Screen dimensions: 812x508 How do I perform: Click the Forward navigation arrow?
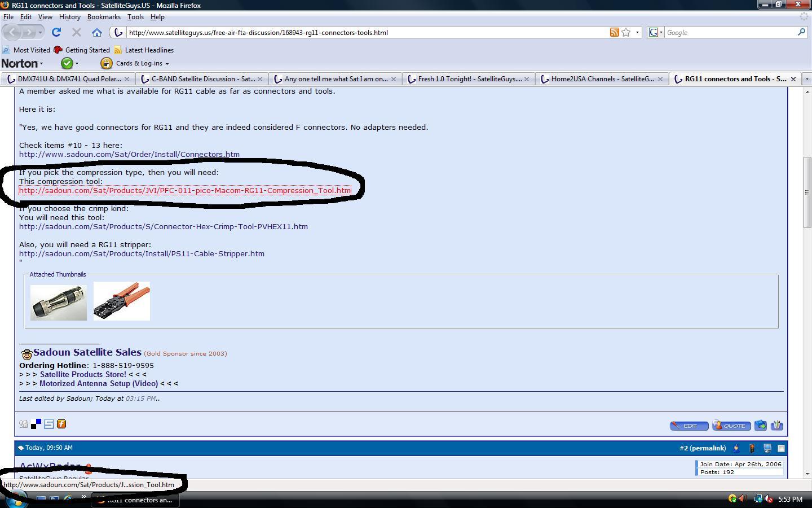tap(28, 32)
